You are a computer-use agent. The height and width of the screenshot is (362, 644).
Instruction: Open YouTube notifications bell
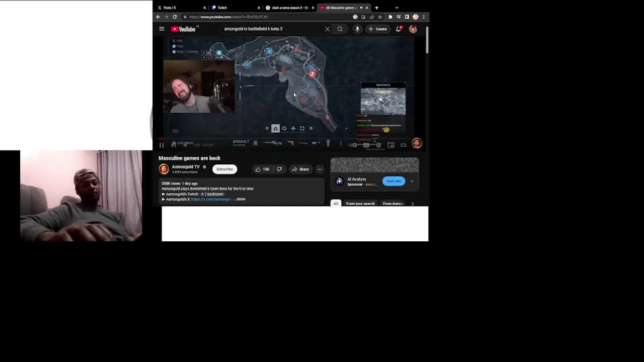click(x=398, y=29)
